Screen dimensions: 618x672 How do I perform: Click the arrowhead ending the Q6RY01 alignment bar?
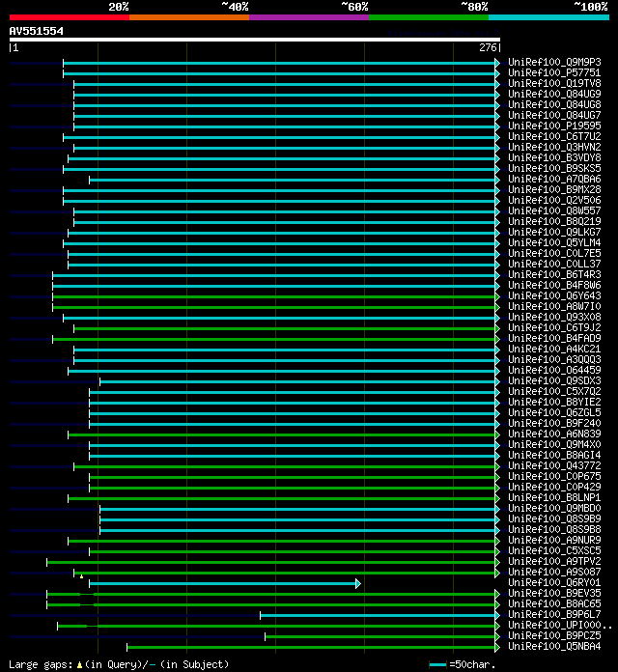(x=358, y=584)
